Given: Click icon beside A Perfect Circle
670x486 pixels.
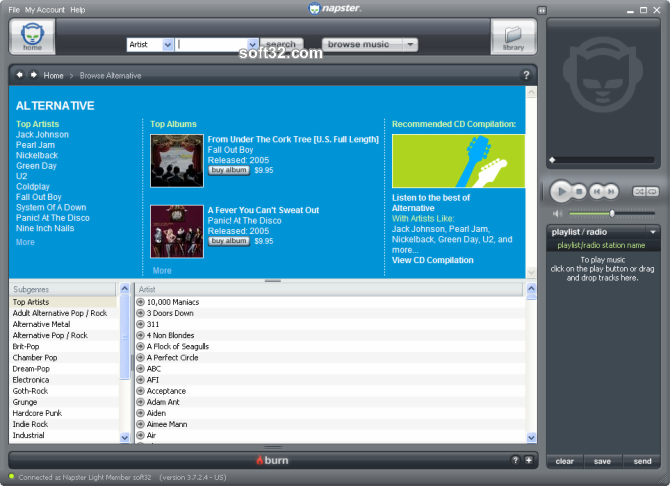Looking at the screenshot, I should (x=140, y=357).
